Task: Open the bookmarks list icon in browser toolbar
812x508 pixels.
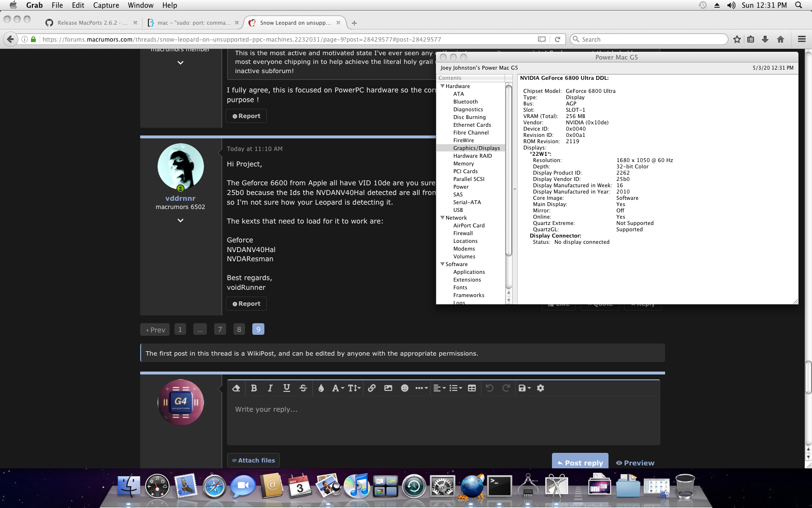Action: 751,39
